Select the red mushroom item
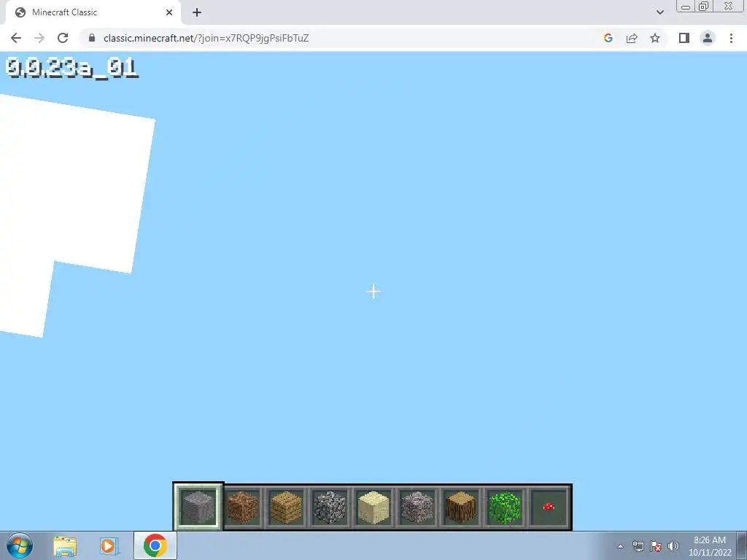The width and height of the screenshot is (747, 560). click(x=549, y=507)
